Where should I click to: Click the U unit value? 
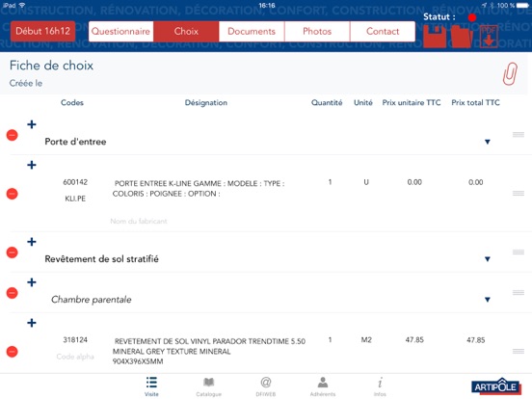coord(366,182)
